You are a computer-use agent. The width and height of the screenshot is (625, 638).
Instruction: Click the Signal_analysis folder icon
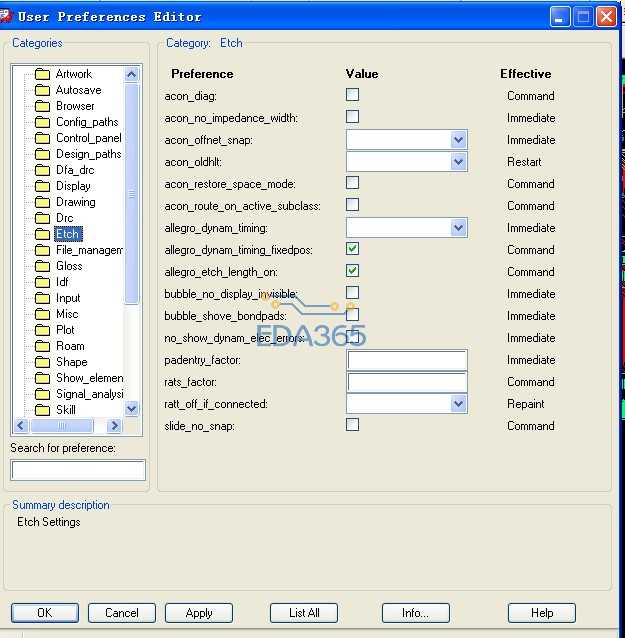(x=42, y=394)
